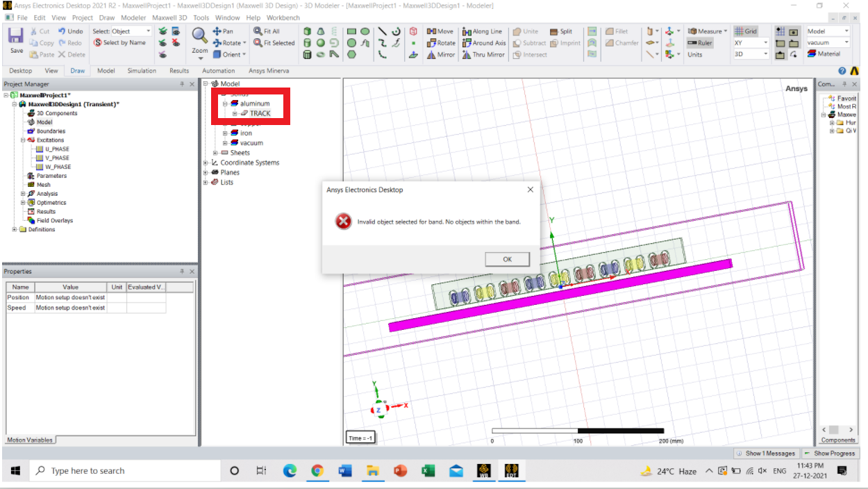Click Along Line duplicate tool
This screenshot has width=868, height=489.
click(x=482, y=31)
